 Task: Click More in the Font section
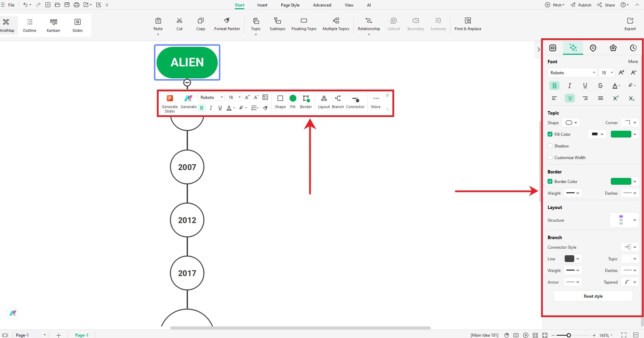tap(633, 62)
